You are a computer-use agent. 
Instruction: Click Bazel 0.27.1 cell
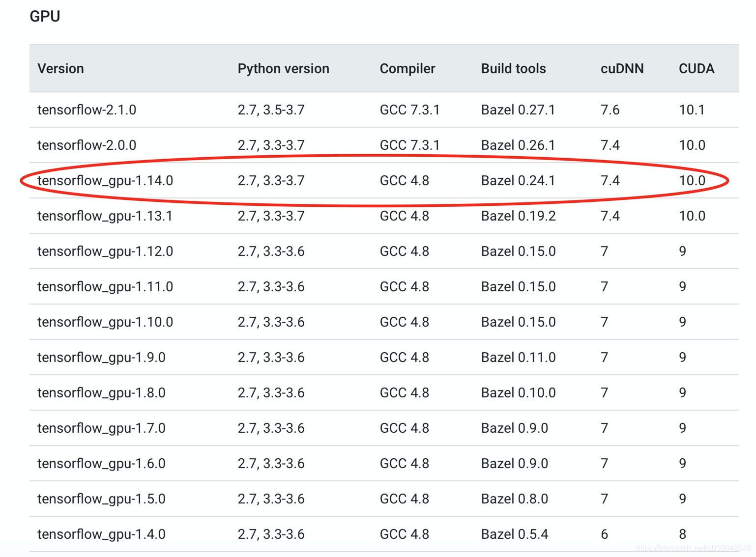[x=518, y=110]
